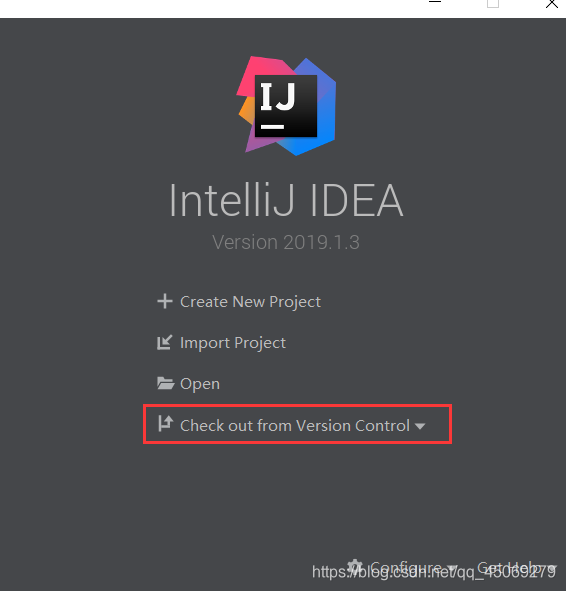The height and width of the screenshot is (591, 566).
Task: Close the IntelliJ welcome window
Action: click(552, 3)
